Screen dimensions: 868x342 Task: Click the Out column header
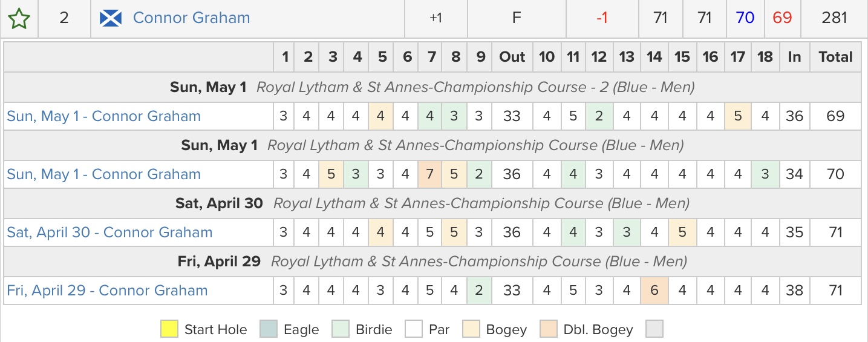click(x=512, y=57)
